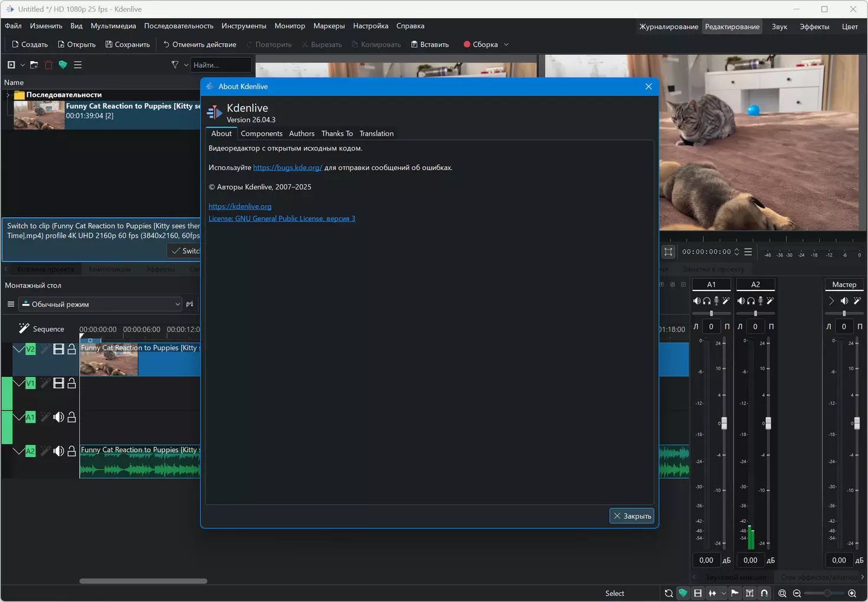Collapse the A1 track

(18, 417)
